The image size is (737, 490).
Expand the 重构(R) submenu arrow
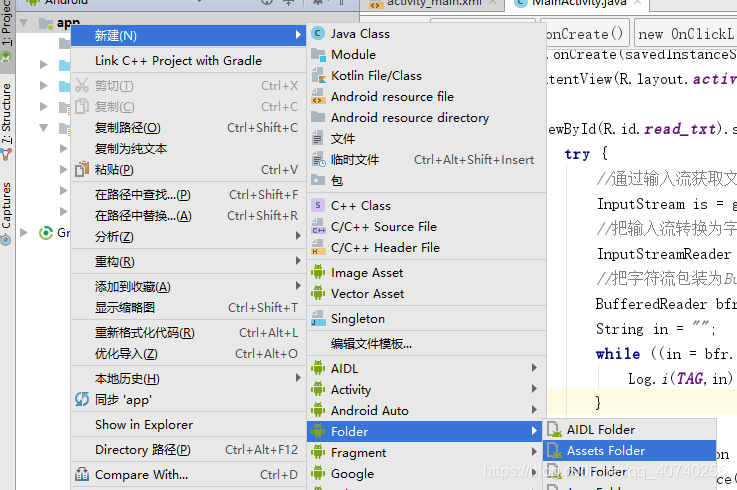coord(298,261)
